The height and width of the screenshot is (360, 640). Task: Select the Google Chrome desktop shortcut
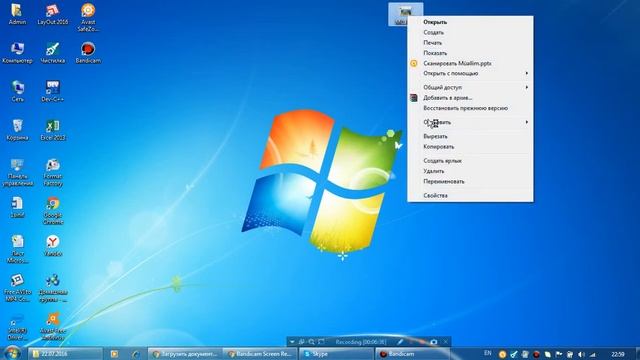(53, 211)
